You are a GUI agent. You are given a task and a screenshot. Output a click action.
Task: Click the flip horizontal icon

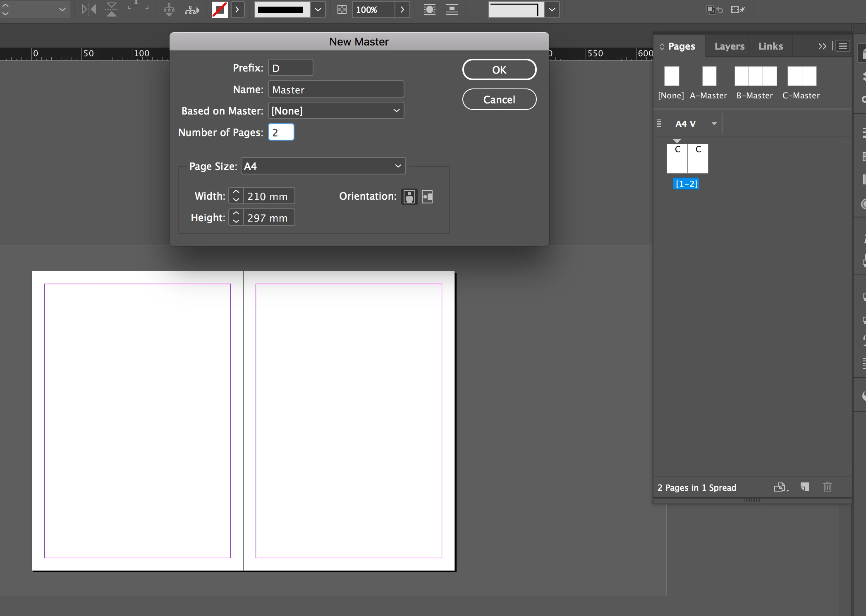[x=89, y=9]
